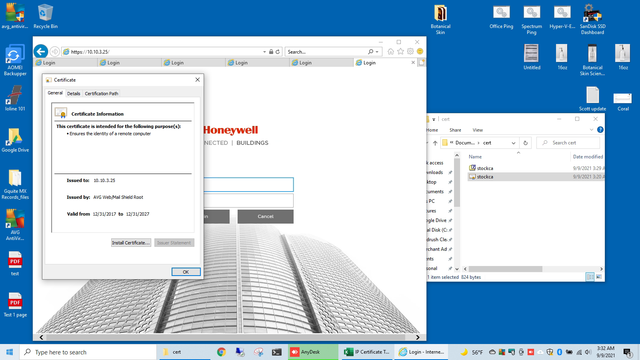Open the IE Favorites star icon
640x360 pixels.
400,51
